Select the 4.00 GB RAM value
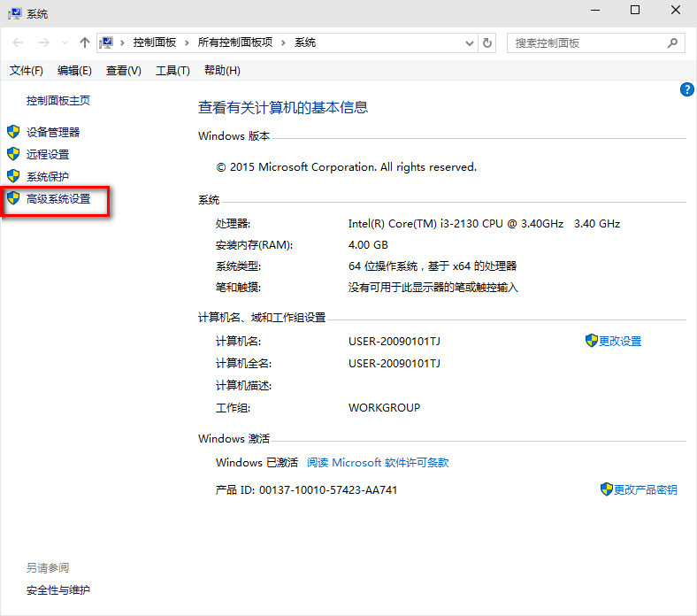 [368, 245]
